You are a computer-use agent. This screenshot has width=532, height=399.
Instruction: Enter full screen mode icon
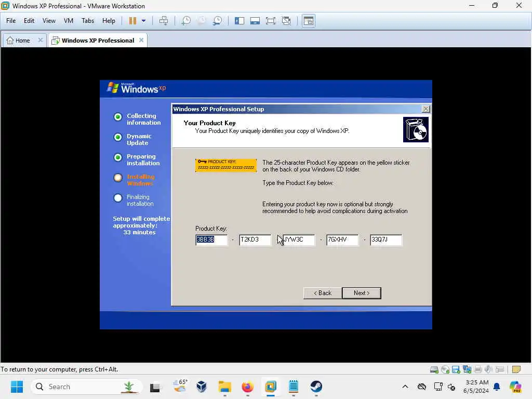pyautogui.click(x=271, y=21)
